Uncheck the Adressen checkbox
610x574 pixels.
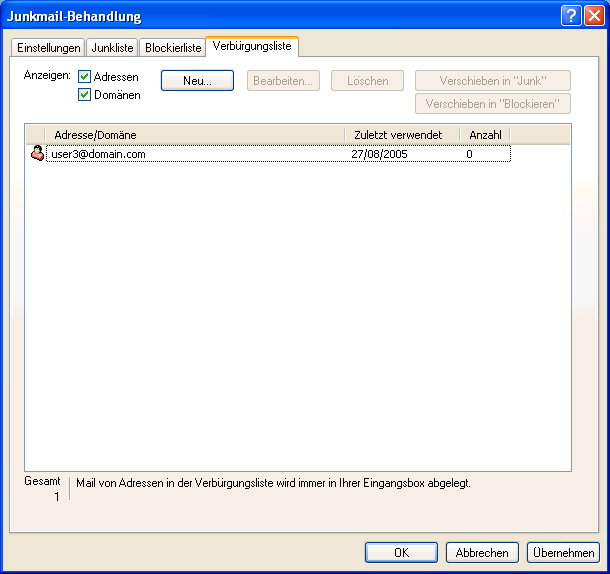[x=84, y=77]
